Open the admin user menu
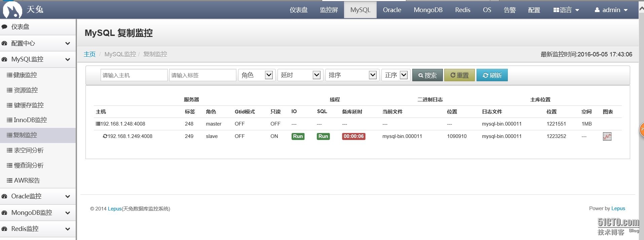Screen dimensions: 644x240 coord(611,10)
